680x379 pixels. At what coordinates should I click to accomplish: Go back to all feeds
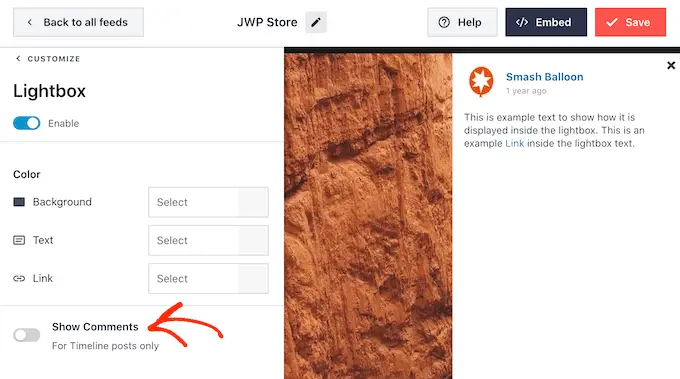(x=78, y=22)
